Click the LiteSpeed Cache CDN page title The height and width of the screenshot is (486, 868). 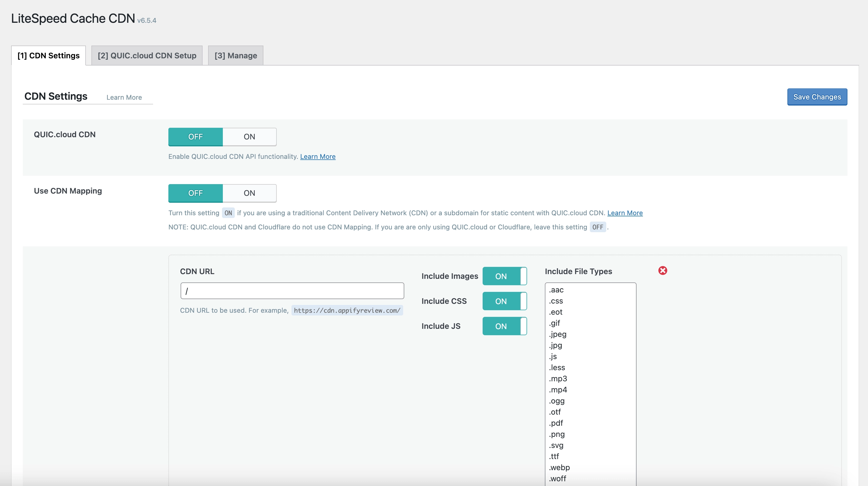[x=73, y=19]
